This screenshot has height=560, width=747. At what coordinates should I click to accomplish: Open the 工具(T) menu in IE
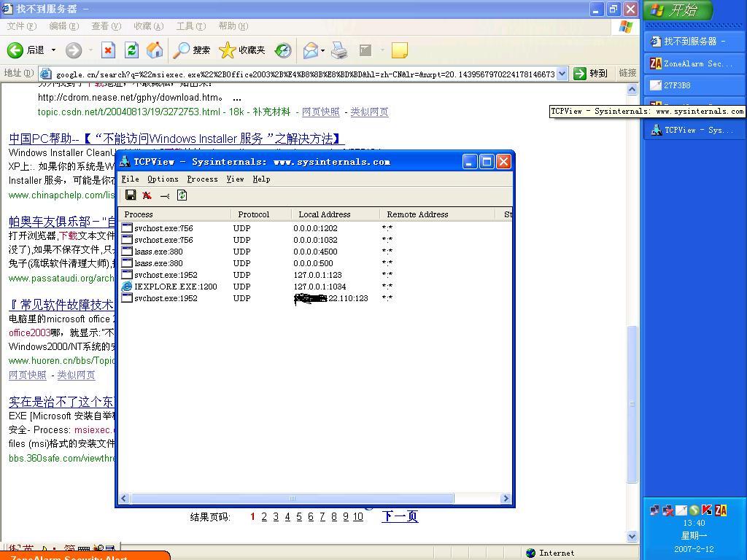click(191, 26)
